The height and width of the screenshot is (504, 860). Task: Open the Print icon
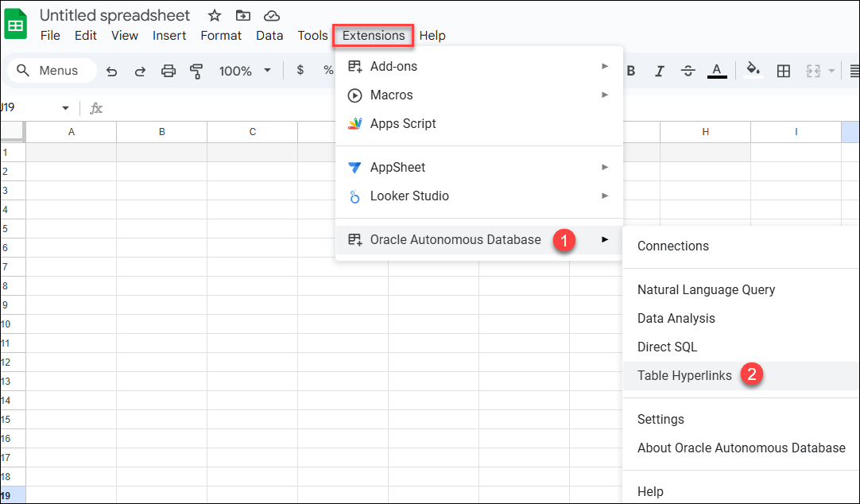click(168, 71)
